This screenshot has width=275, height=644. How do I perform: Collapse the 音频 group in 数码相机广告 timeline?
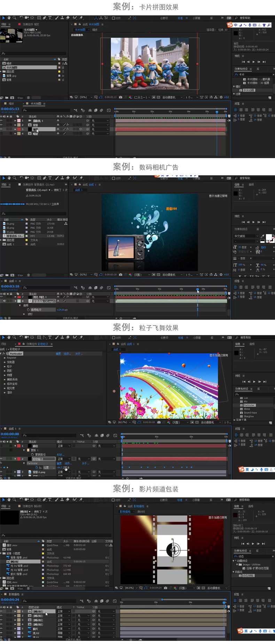click(x=20, y=305)
